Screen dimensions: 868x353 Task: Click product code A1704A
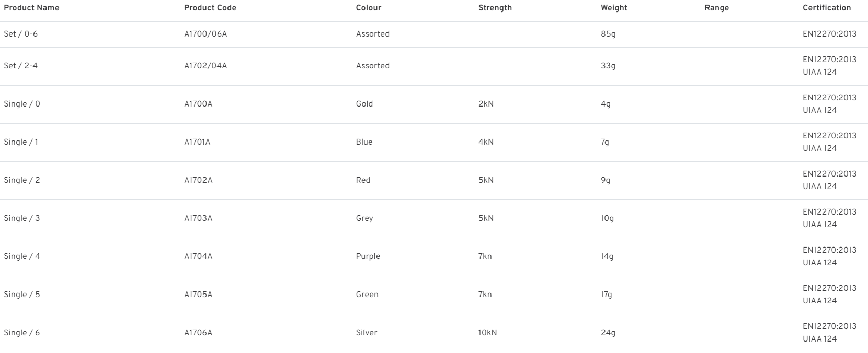[x=198, y=256]
